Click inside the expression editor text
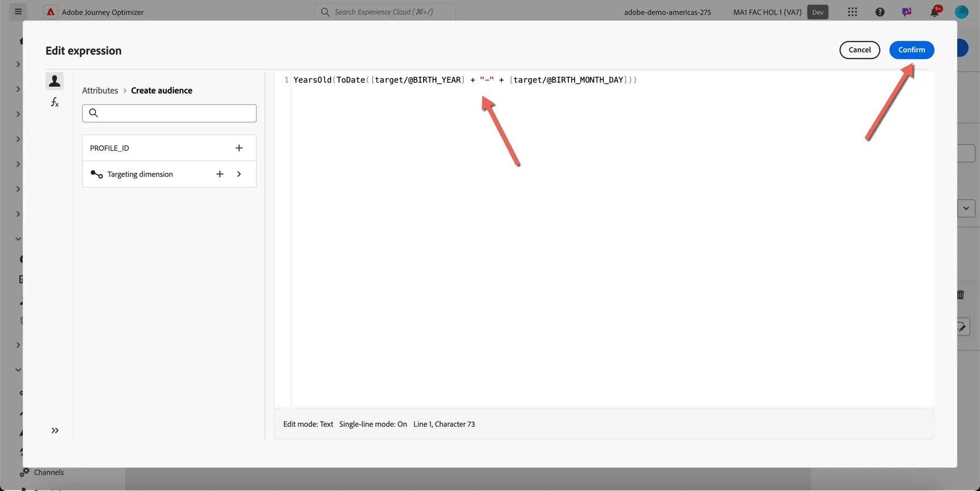Screen dimensions: 980x491 pyautogui.click(x=465, y=80)
